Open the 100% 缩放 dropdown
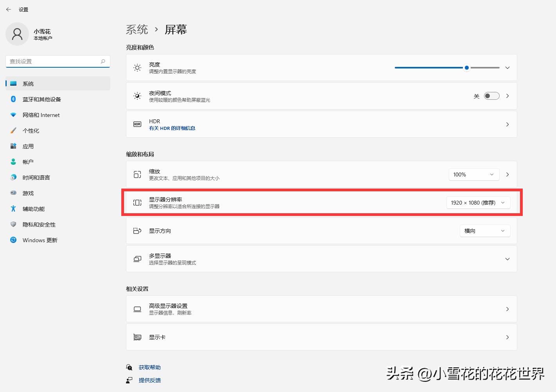 click(x=474, y=174)
